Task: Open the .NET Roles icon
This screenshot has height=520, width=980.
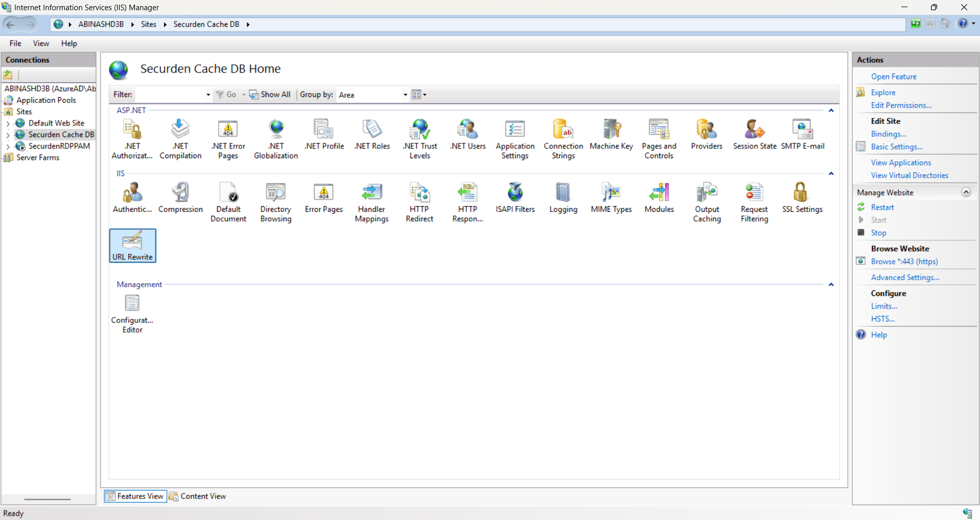Action: [372, 135]
